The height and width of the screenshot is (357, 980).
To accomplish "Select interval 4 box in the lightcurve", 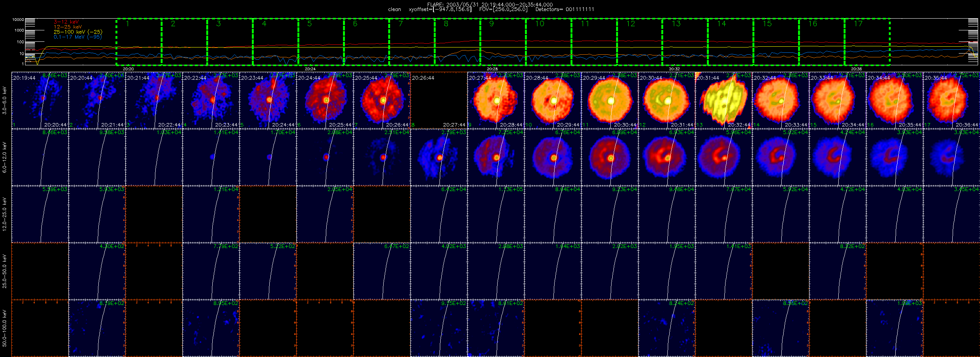I will pos(275,42).
